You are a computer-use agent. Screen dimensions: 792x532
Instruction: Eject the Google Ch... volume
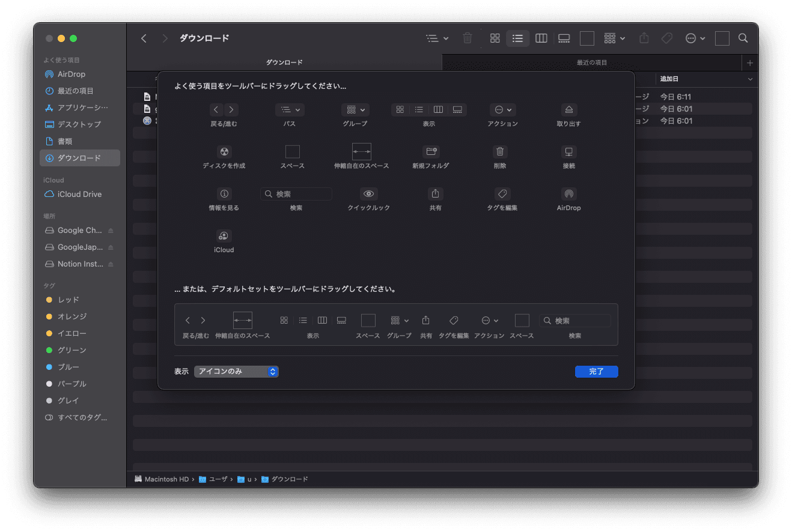[x=111, y=231]
